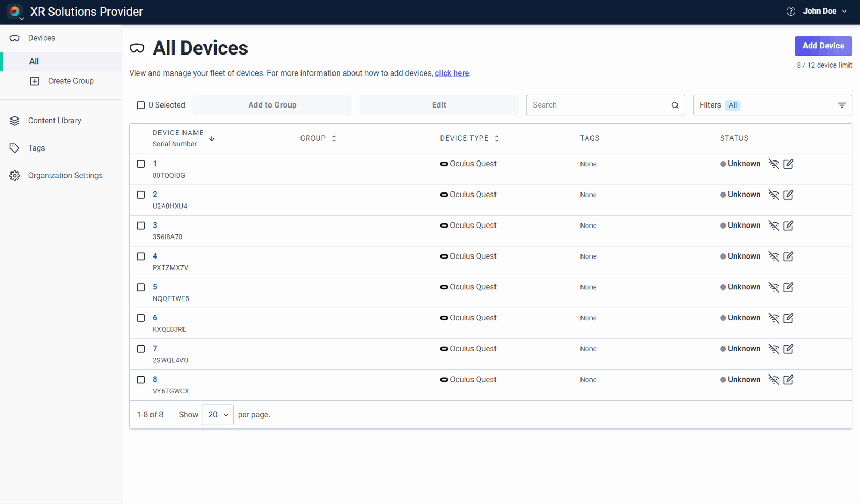Click offline wifi icon for device 4

click(x=773, y=256)
